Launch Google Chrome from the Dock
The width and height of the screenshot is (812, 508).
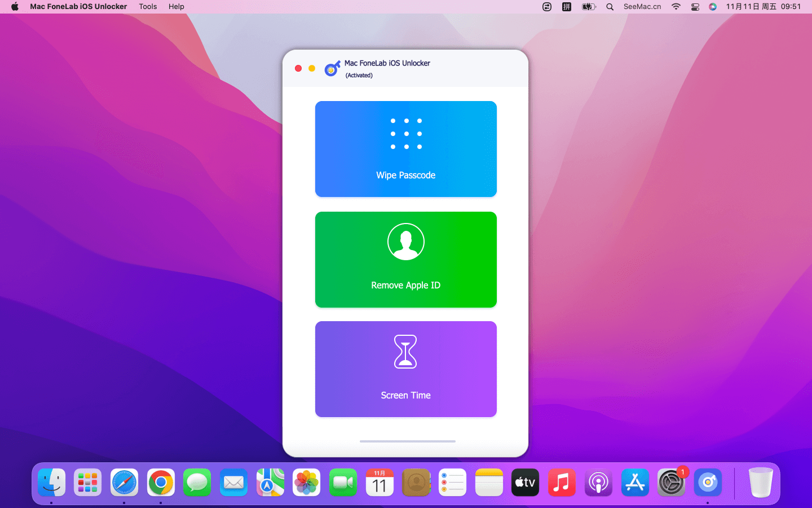coord(161,483)
